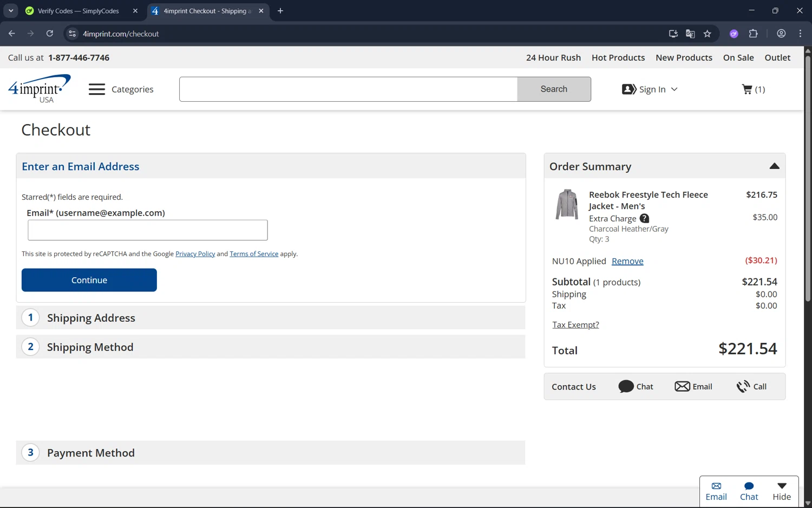The height and width of the screenshot is (508, 812).
Task: Go back with the browser back arrow
Action: (x=12, y=34)
